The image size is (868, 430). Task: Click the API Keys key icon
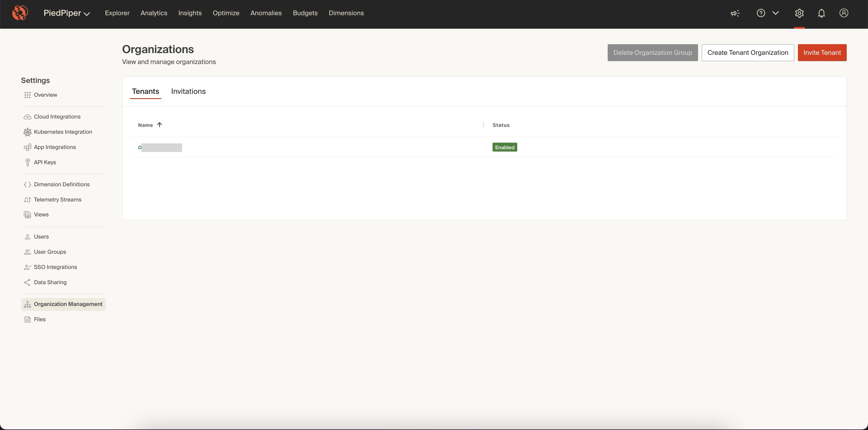pos(28,162)
